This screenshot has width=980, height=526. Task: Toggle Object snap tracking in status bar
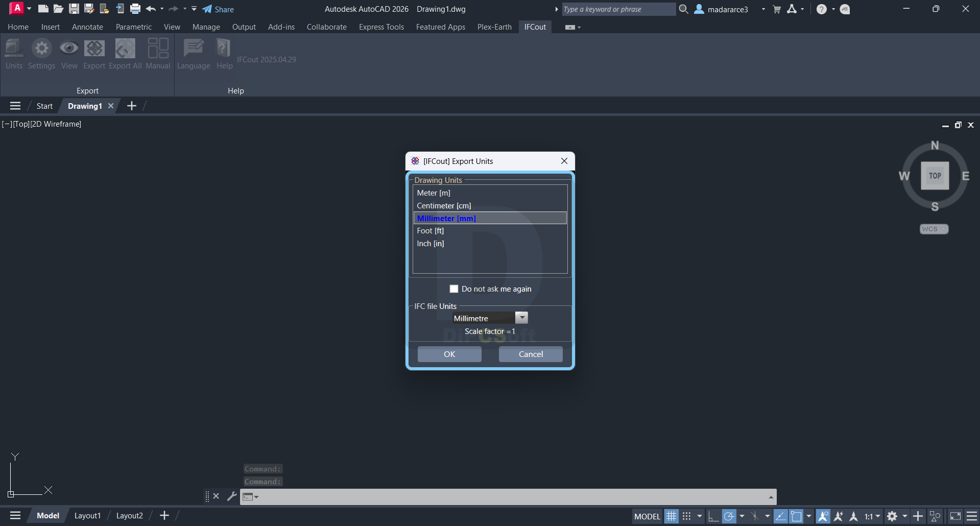point(780,516)
